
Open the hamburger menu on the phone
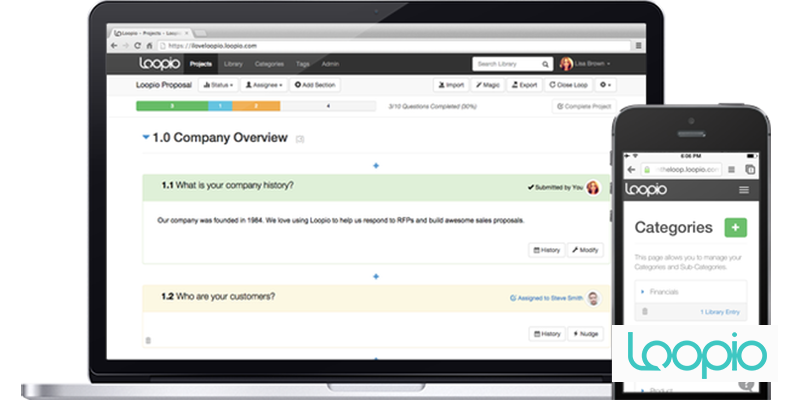(743, 189)
